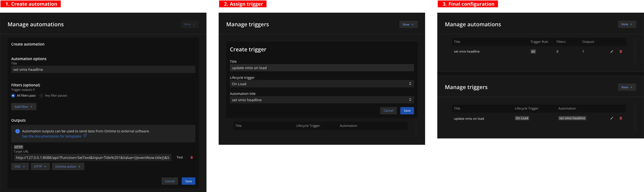Click the 'On Load' lifecycle tag
Image resolution: width=644 pixels, height=192 pixels.
tap(522, 118)
